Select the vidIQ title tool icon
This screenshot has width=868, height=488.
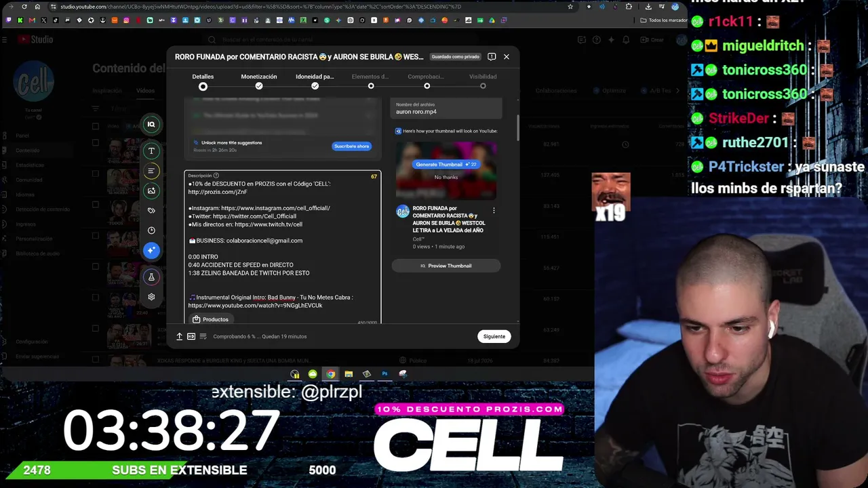(x=151, y=150)
